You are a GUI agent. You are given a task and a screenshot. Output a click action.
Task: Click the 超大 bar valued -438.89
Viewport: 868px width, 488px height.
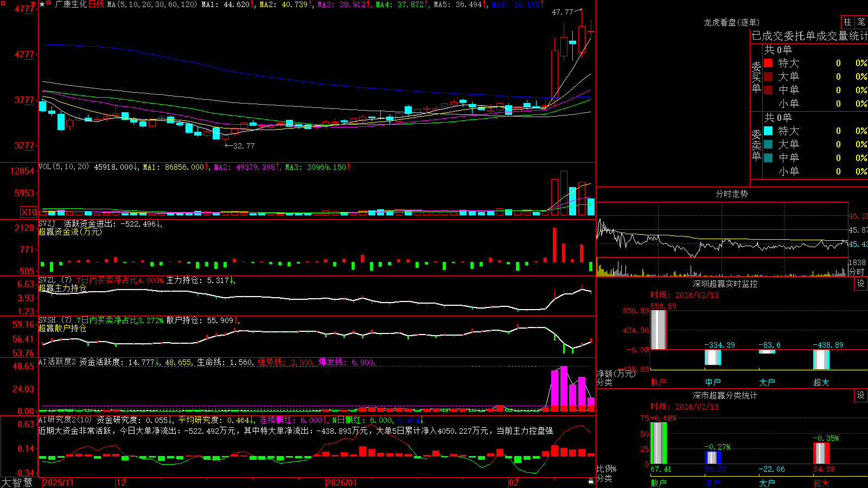[821, 359]
